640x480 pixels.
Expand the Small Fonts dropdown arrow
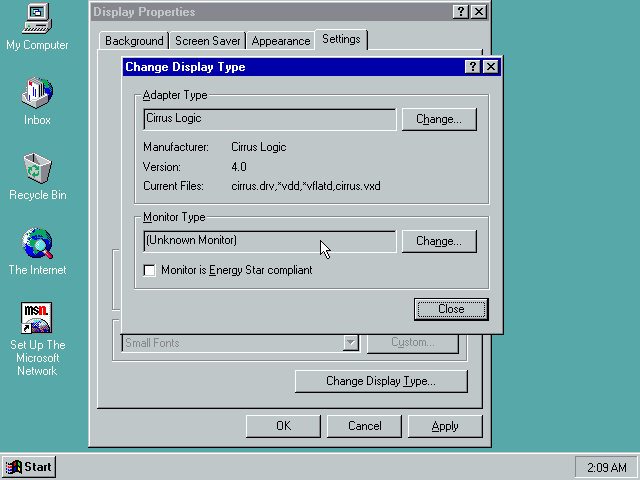pos(351,343)
